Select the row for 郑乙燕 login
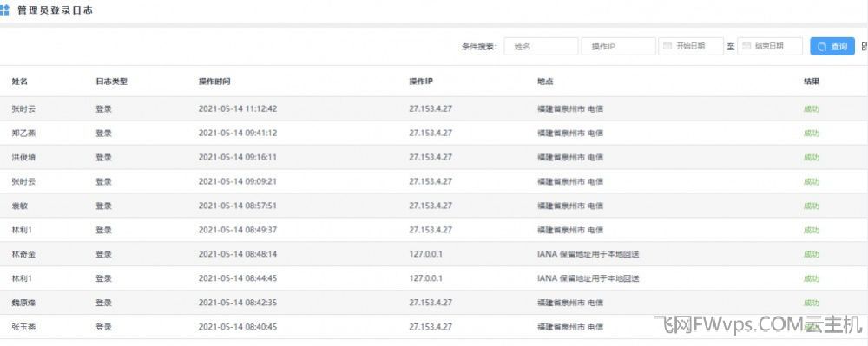The width and height of the screenshot is (868, 346). point(434,134)
